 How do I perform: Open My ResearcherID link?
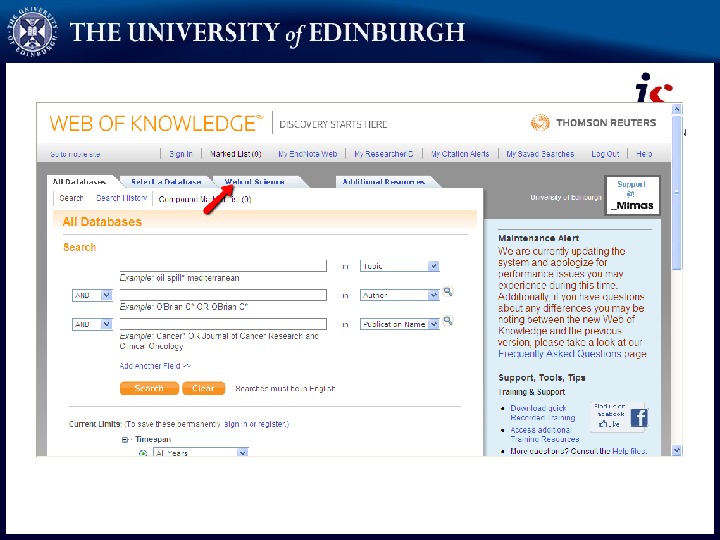[383, 154]
